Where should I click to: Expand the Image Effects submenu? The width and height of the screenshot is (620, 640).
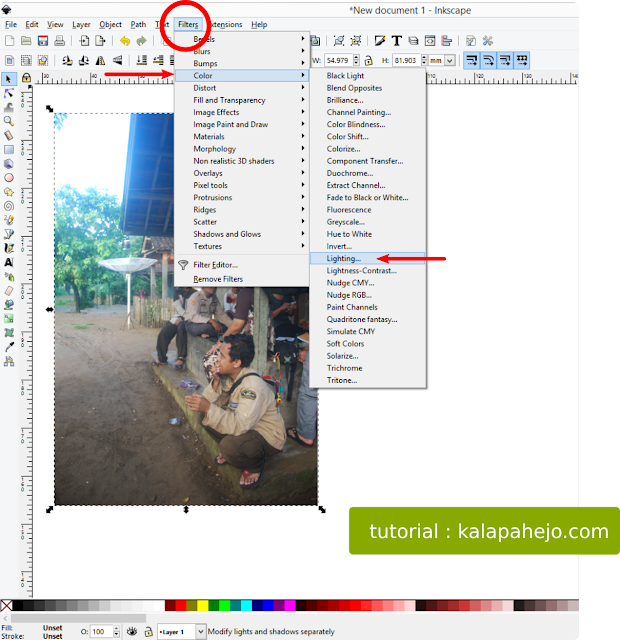pyautogui.click(x=241, y=112)
